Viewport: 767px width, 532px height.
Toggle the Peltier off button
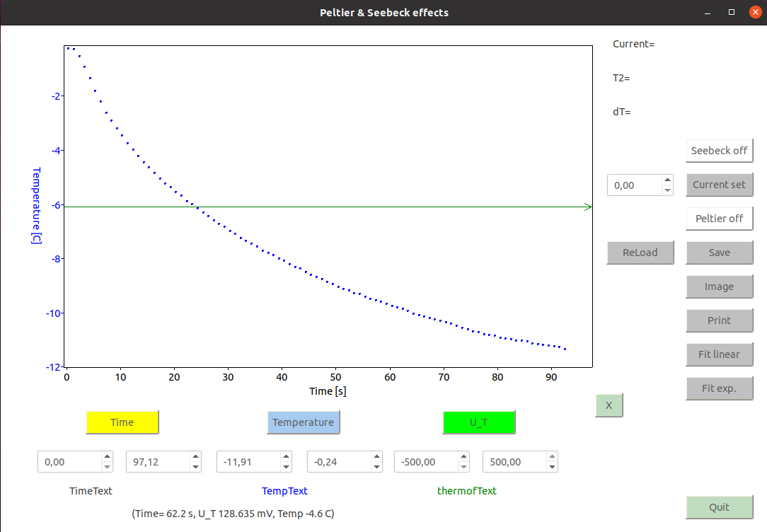point(719,219)
